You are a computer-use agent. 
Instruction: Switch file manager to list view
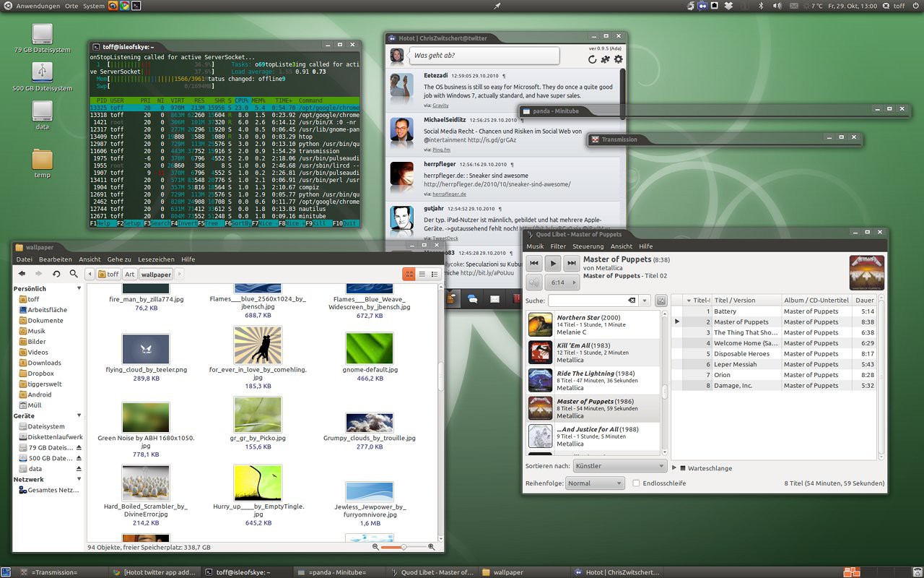tap(422, 274)
